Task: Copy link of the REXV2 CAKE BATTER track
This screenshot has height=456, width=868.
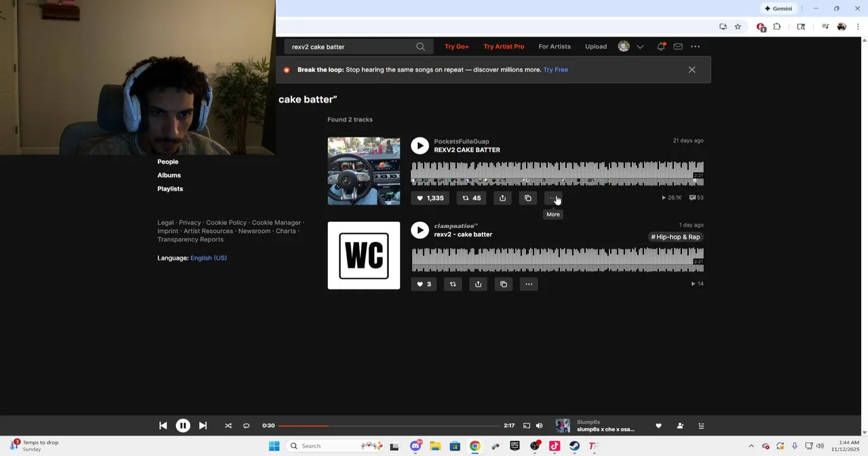Action: [528, 198]
